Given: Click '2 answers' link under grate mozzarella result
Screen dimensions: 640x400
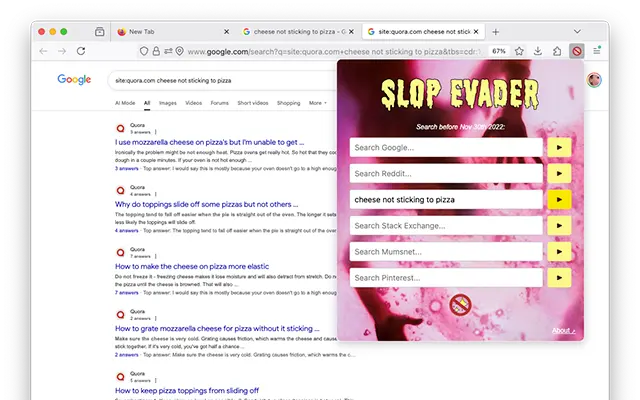Looking at the screenshot, I should coord(127,354).
